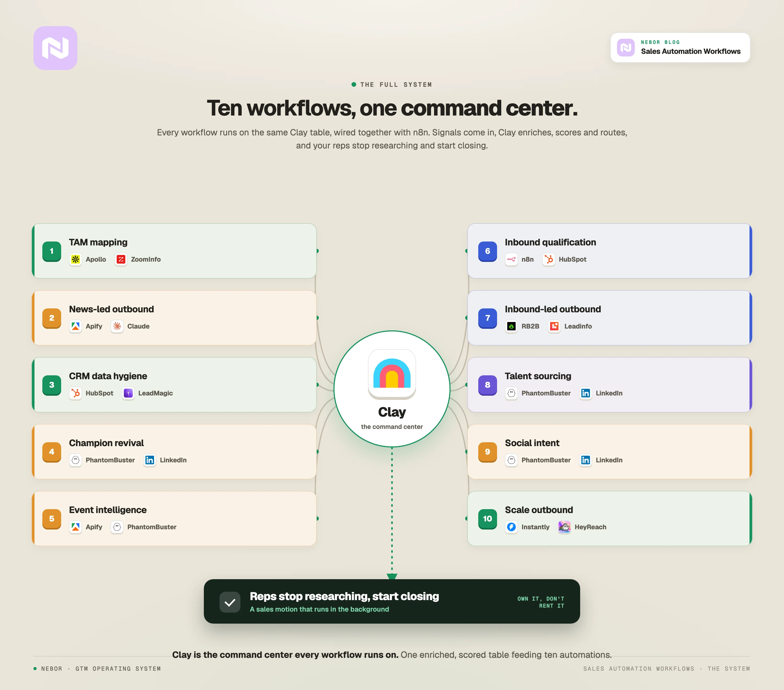784x690 pixels.
Task: Click the 'Event intelligence' card title
Action: coord(108,510)
